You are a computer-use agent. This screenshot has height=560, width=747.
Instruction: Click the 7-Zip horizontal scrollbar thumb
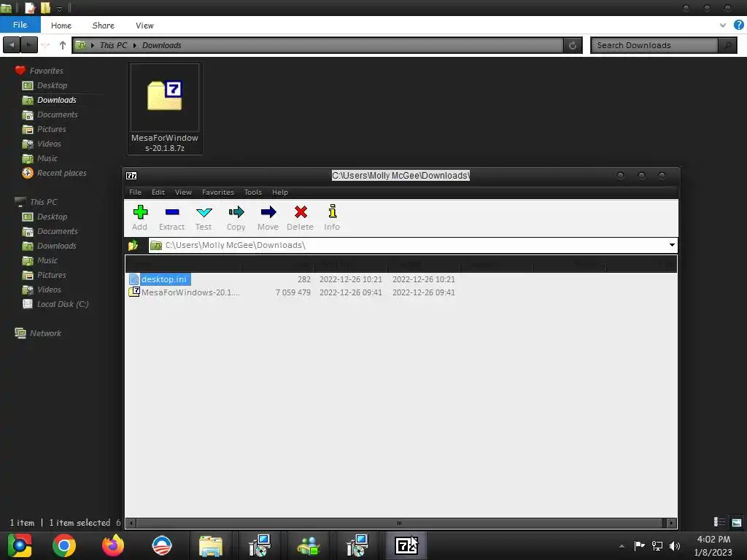pos(399,523)
